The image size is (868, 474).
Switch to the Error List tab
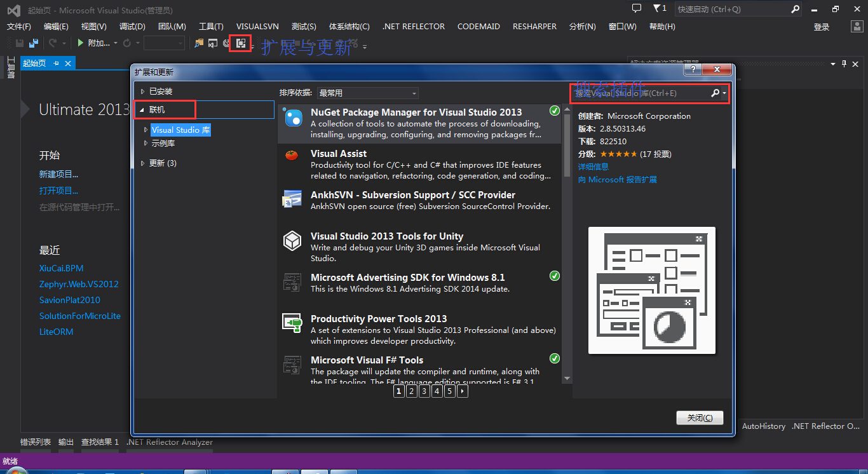pyautogui.click(x=36, y=442)
